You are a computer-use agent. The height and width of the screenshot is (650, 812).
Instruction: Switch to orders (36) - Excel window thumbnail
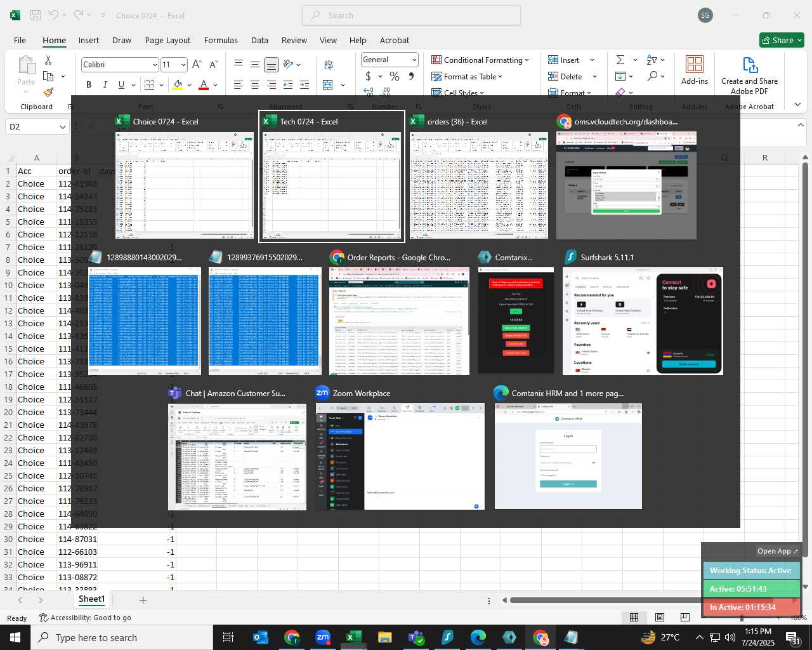479,176
